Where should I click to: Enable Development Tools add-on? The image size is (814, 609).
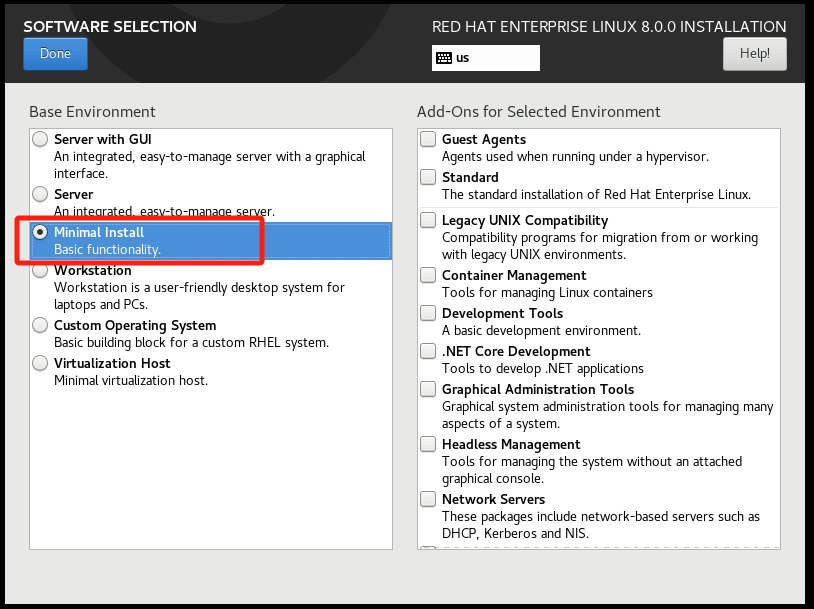(x=428, y=313)
